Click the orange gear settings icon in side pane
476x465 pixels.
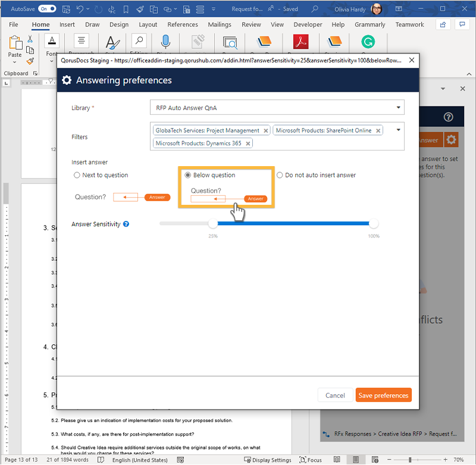(451, 140)
